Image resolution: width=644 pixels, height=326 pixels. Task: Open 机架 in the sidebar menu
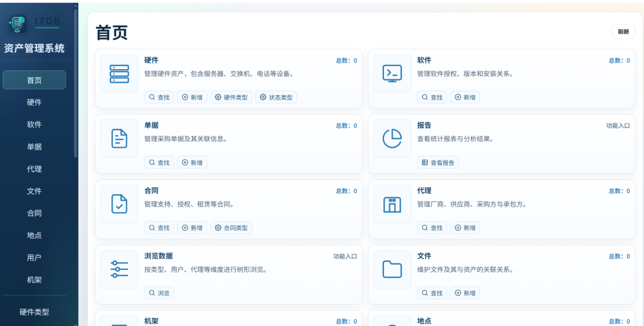click(x=34, y=280)
